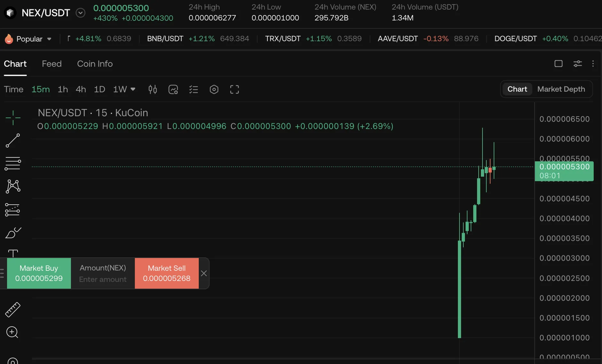Select the 4h timeframe
Screen dimensions: 602x364
click(x=81, y=89)
